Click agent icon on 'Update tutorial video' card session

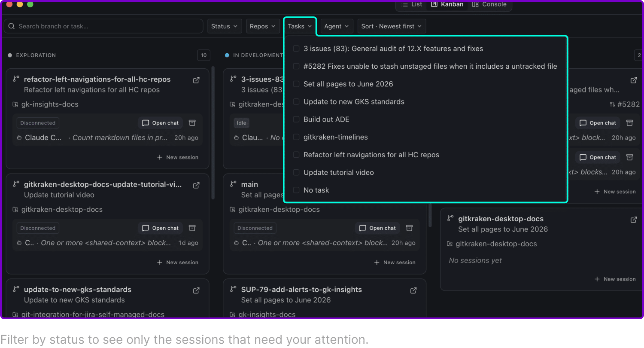(x=19, y=243)
